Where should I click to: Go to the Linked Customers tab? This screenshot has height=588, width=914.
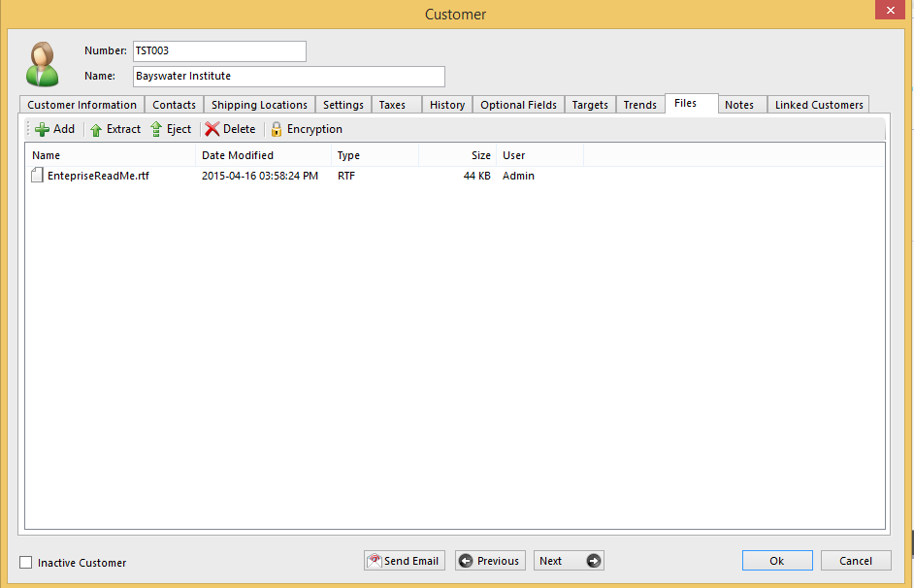[x=818, y=105]
